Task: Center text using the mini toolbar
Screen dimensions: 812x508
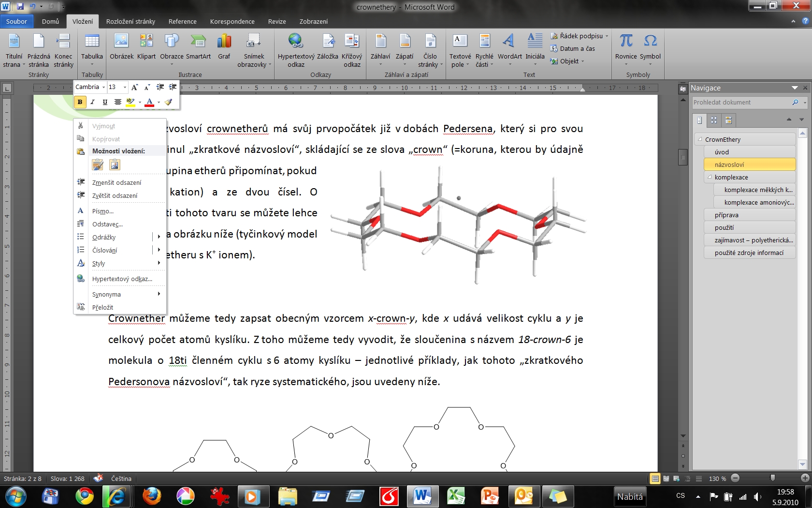Action: click(x=117, y=102)
